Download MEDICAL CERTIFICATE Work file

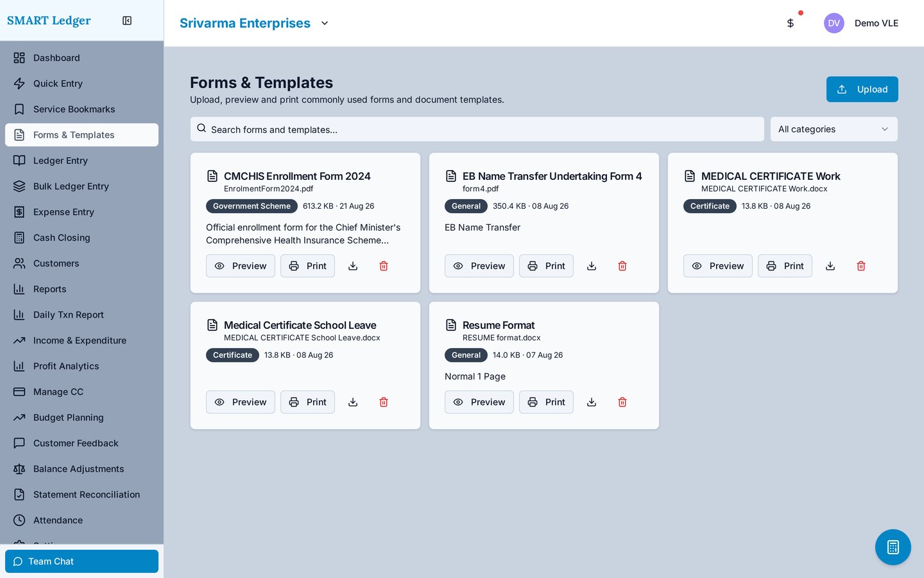point(830,266)
